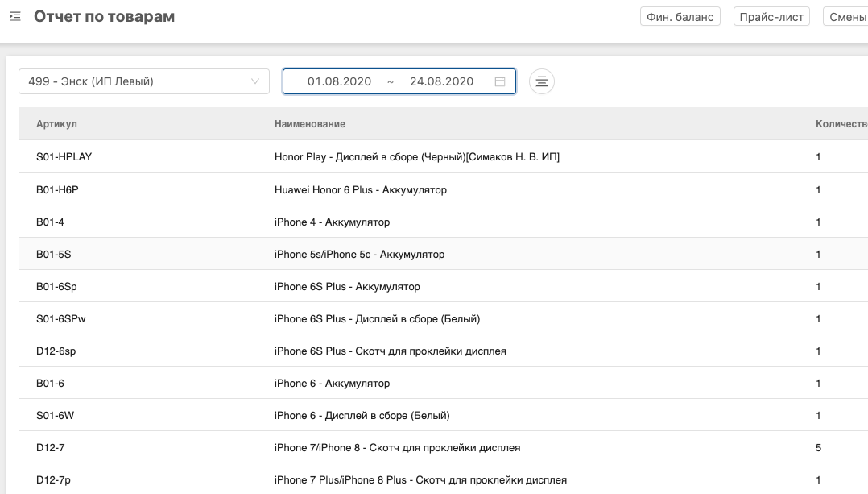The image size is (868, 494).
Task: Select article S01-HPLAY cell
Action: click(x=64, y=156)
